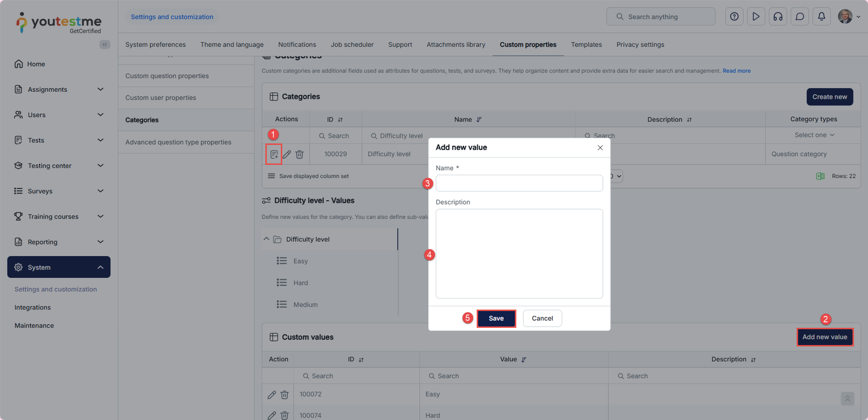Open the Notifications tab
The image size is (868, 420).
297,45
